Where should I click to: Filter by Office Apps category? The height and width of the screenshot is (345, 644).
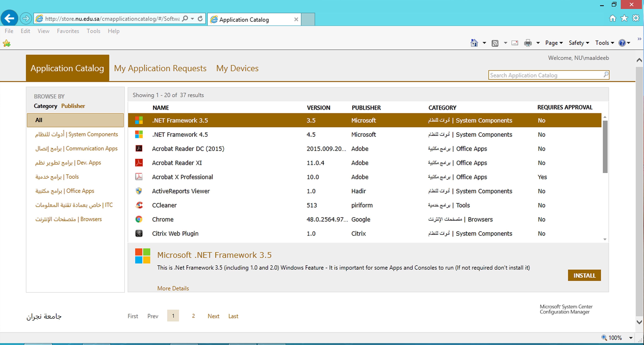[x=65, y=191]
